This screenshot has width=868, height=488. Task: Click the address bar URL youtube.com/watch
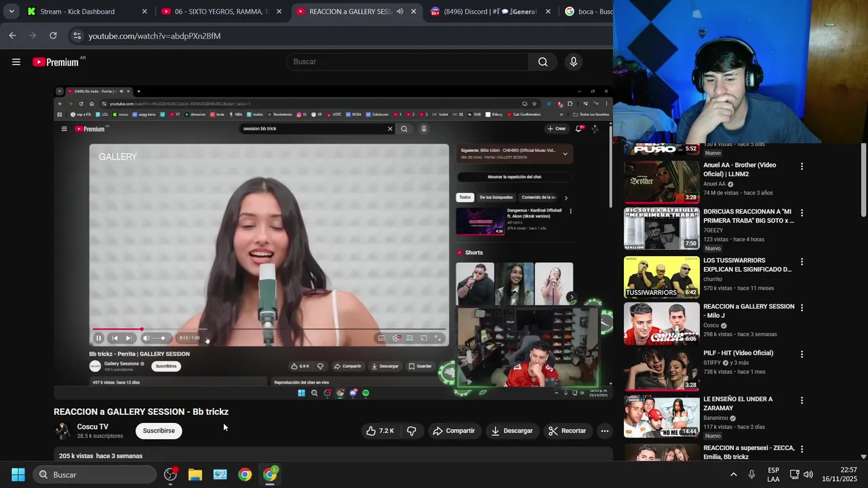155,36
